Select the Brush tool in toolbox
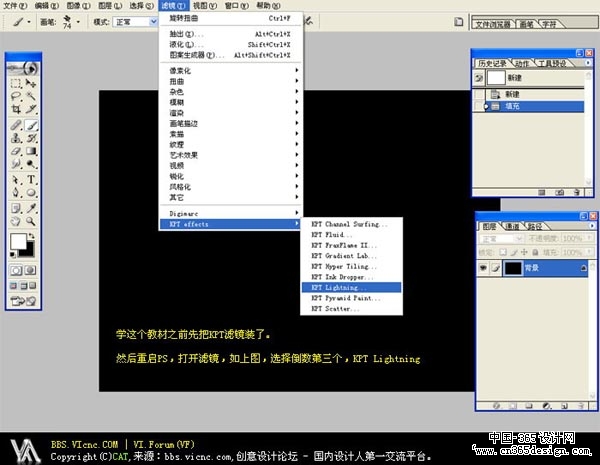This screenshot has width=600, height=465. (31, 125)
